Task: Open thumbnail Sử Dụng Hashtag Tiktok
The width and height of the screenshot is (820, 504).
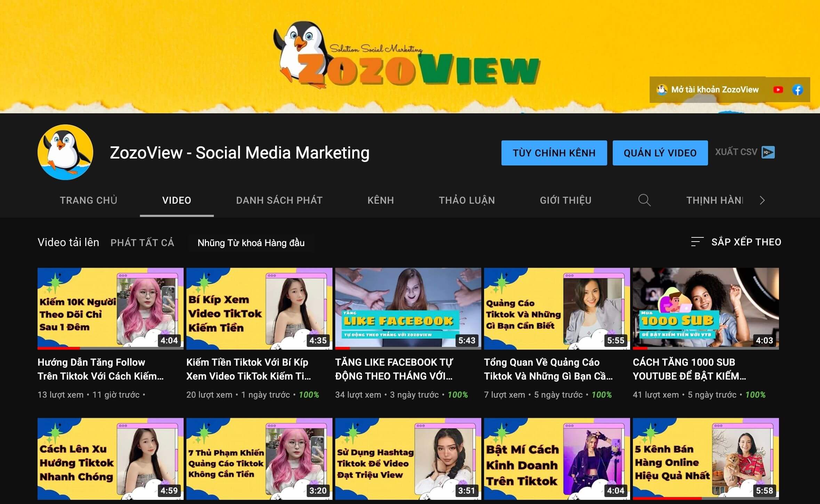Action: tap(408, 459)
